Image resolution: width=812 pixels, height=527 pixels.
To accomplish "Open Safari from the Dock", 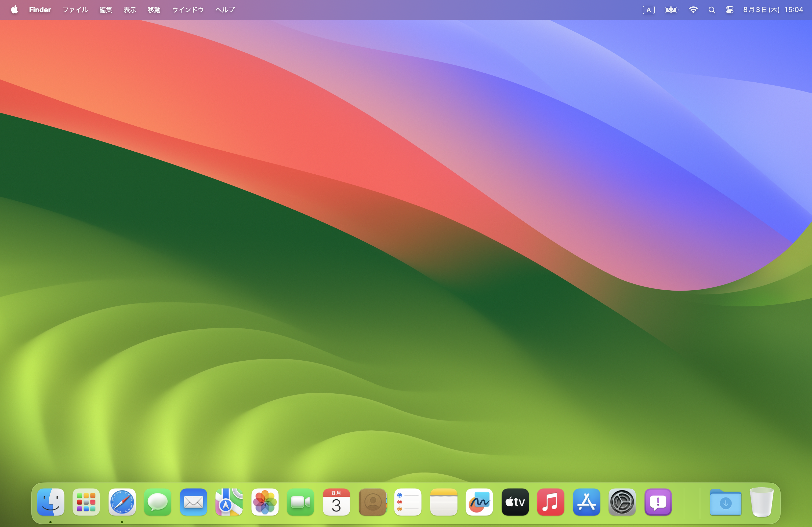I will (x=122, y=502).
